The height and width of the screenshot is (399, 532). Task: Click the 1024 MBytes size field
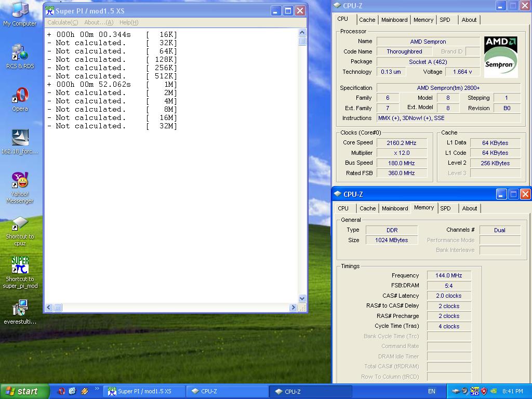click(392, 240)
